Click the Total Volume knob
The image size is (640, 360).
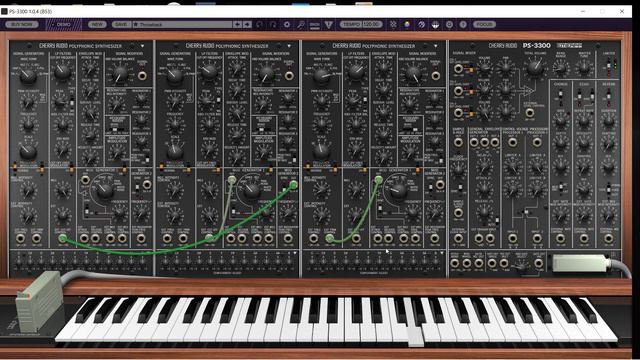pyautogui.click(x=535, y=68)
